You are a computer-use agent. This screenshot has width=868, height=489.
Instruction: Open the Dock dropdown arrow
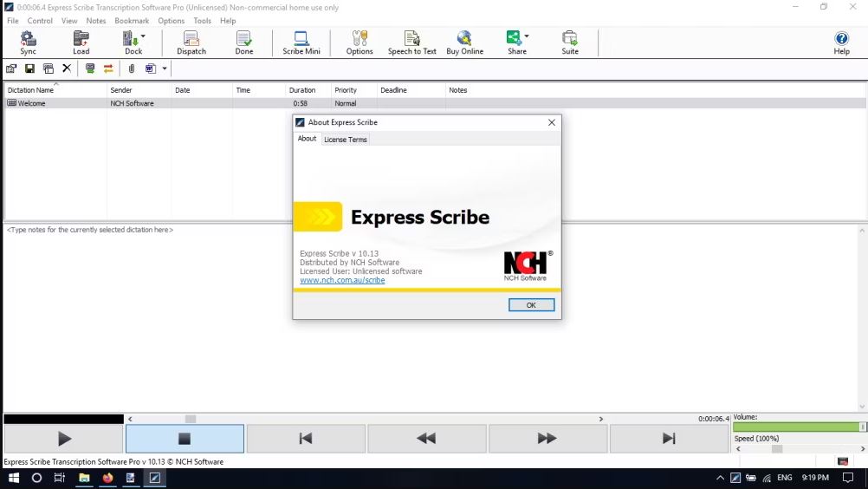click(x=144, y=36)
